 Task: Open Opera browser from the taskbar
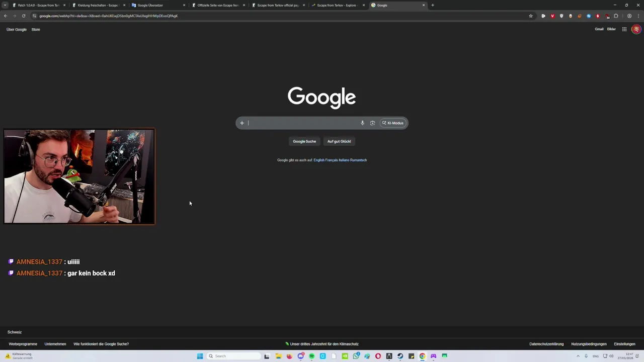(x=378, y=356)
